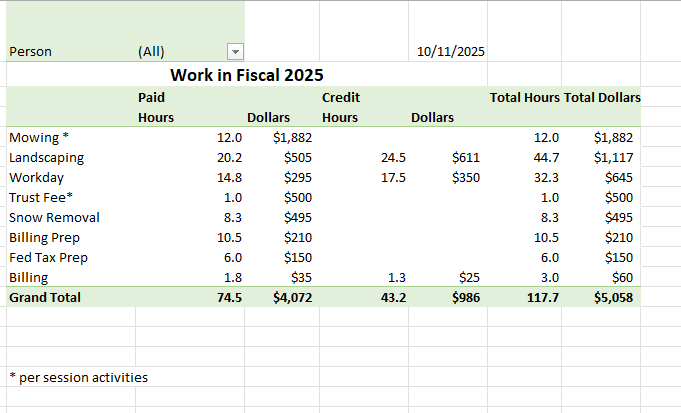
Task: Click the Landscaping row label
Action: 46,157
